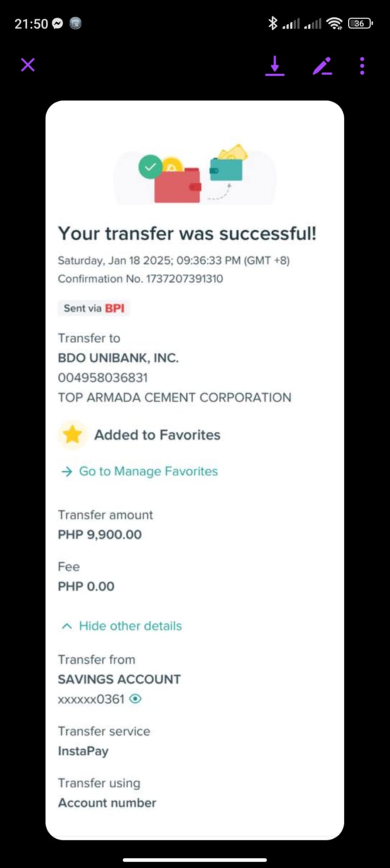Open Go to Manage Favorites link
Viewport: 390px width, 868px height.
tap(148, 471)
